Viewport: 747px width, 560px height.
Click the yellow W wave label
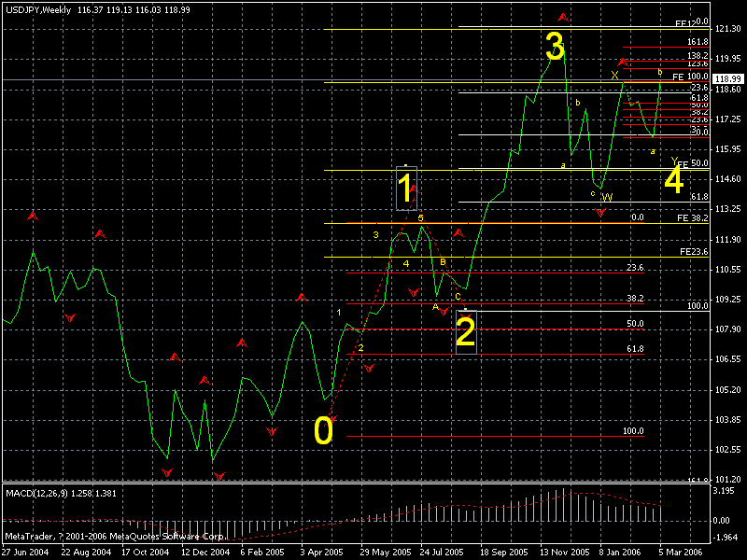point(608,197)
